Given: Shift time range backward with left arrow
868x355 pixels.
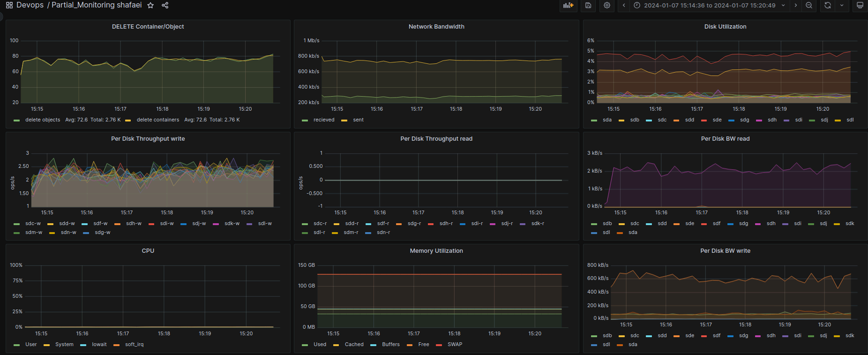Looking at the screenshot, I should point(624,5).
